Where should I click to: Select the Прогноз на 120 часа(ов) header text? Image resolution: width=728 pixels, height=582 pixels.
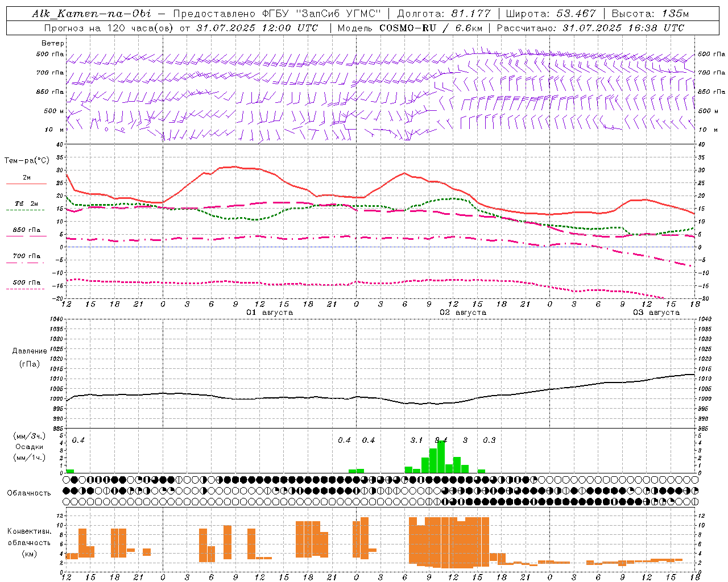(x=110, y=28)
